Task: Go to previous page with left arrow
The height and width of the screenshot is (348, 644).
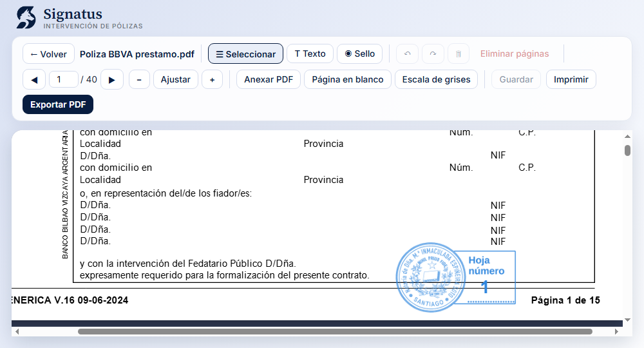Action: point(34,80)
